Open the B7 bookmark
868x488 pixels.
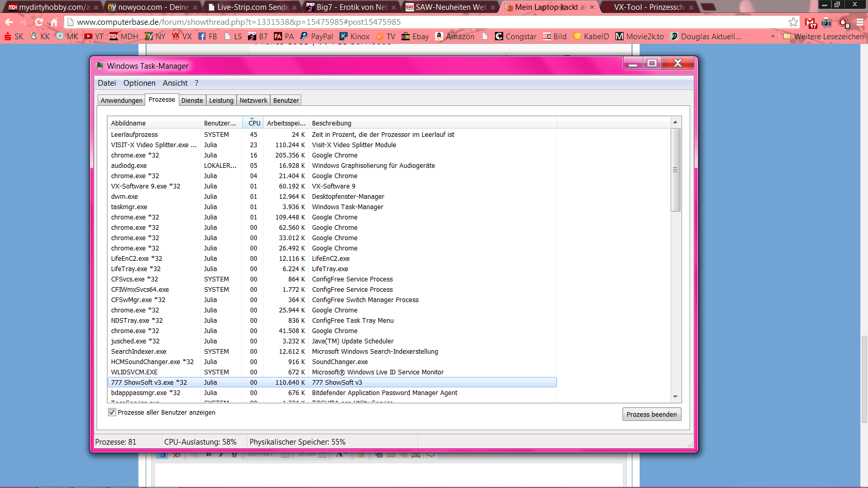[x=258, y=37]
